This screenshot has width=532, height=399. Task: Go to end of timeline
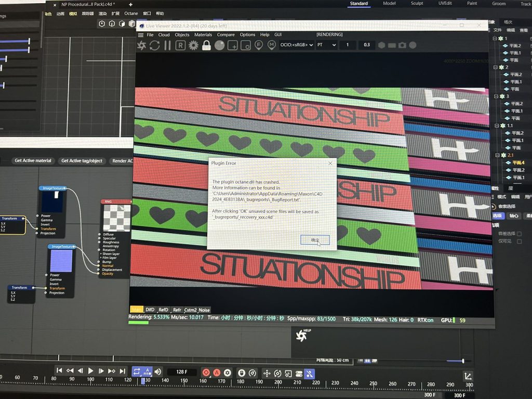pyautogui.click(x=123, y=371)
